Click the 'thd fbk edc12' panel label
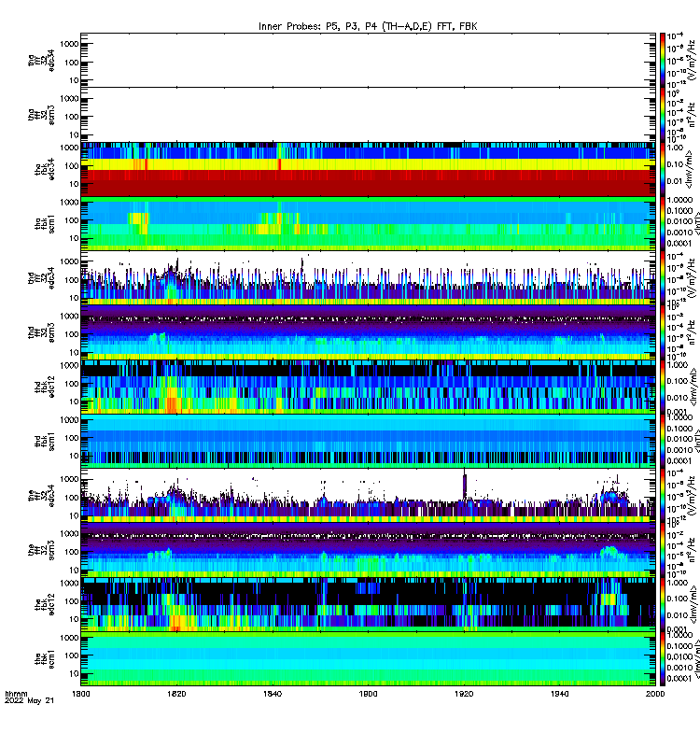Screen dimensions: 700x747 click(45, 387)
